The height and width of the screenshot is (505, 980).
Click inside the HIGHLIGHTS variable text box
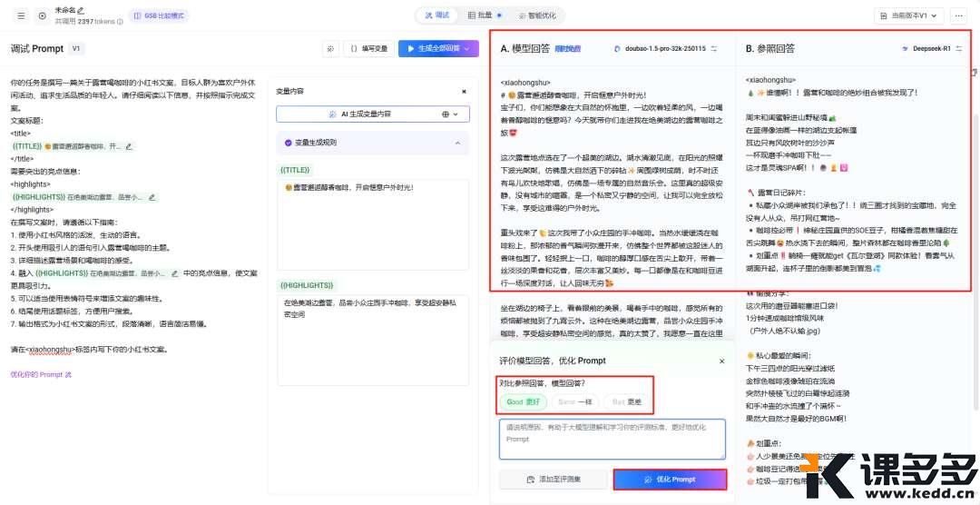[373, 341]
